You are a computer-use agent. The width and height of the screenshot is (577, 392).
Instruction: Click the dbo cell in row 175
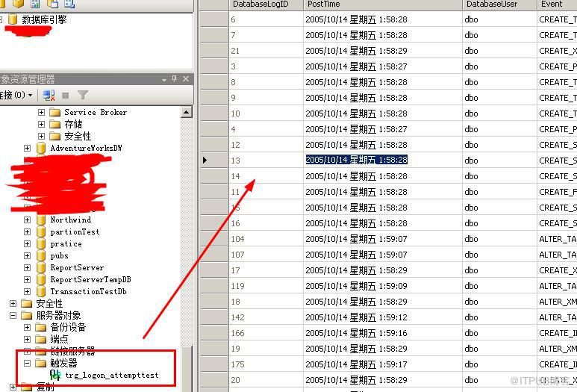[499, 364]
